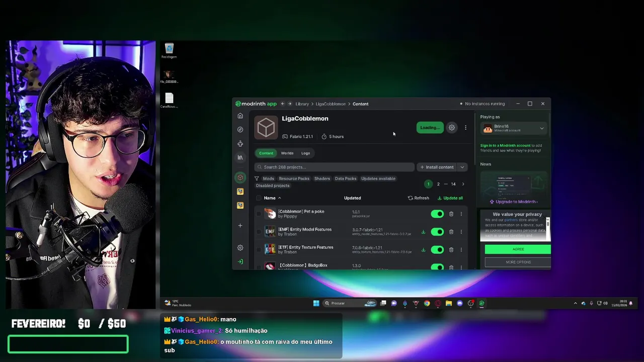
Task: Open instance settings gear beside Loading button
Action: (452, 128)
